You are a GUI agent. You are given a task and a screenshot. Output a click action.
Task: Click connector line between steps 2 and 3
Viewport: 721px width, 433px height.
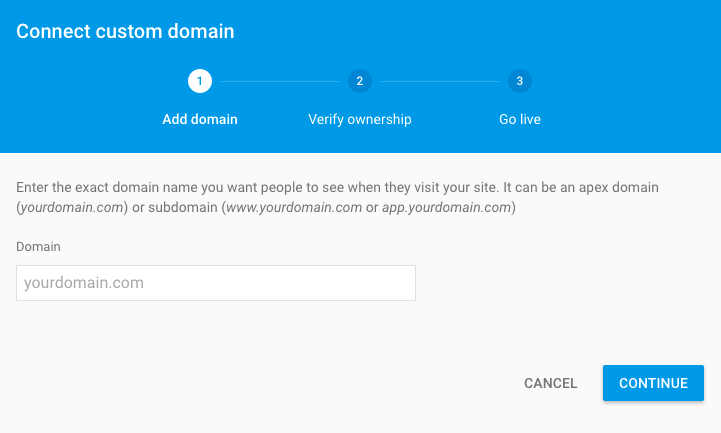click(440, 81)
